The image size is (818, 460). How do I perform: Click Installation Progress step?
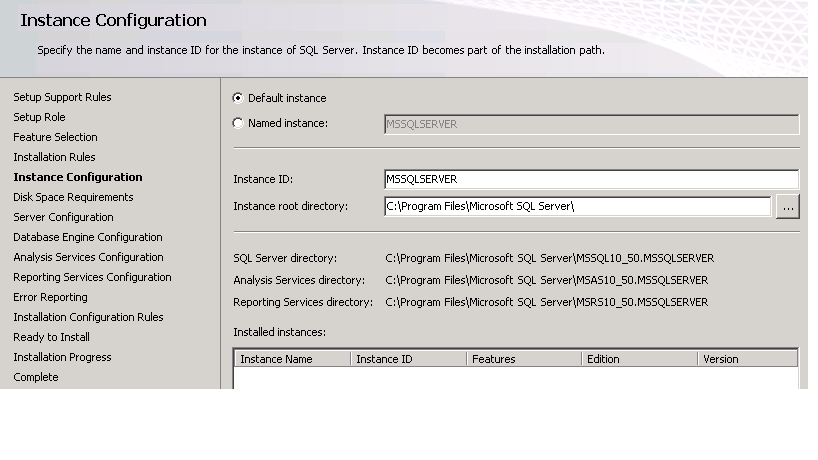coord(62,357)
